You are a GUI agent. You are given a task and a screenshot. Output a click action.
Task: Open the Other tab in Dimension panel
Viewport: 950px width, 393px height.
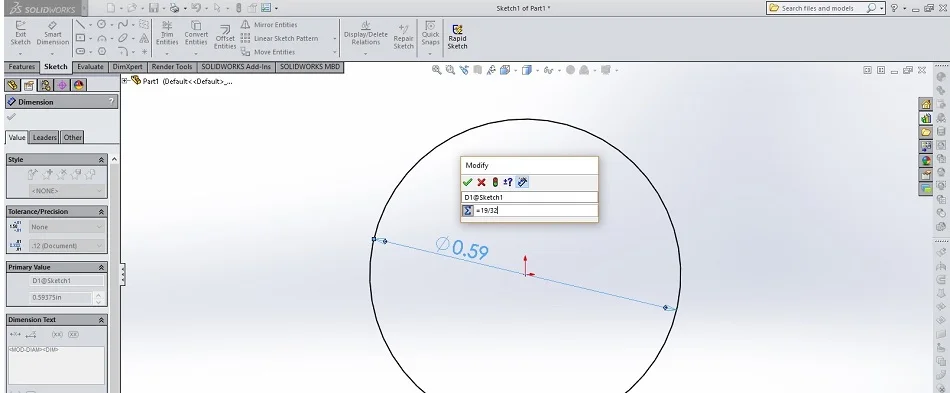tap(73, 137)
